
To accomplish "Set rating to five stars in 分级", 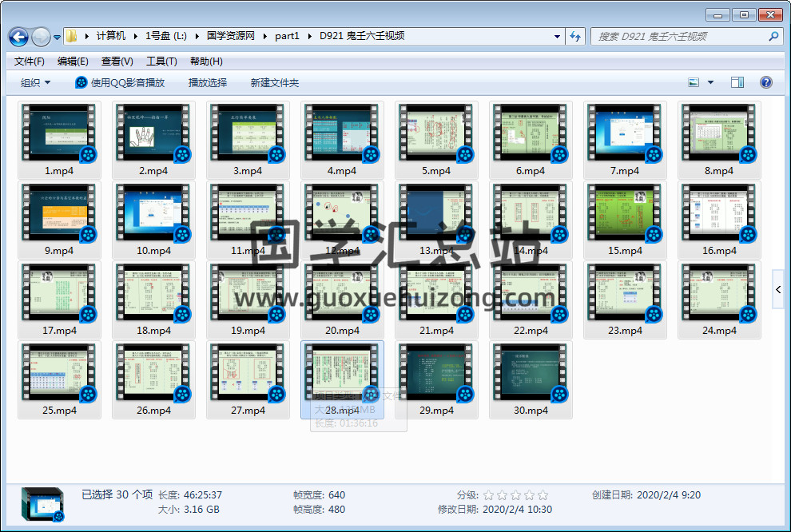I will [x=543, y=495].
